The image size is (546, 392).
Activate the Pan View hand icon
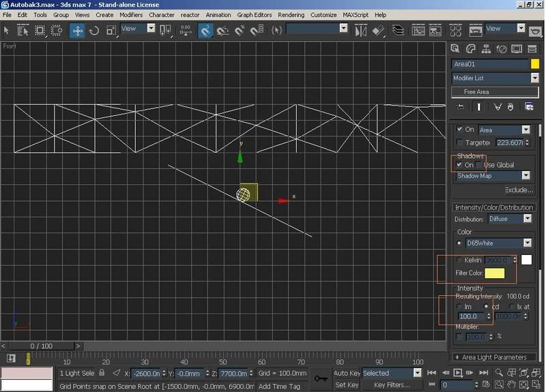pyautogui.click(x=513, y=385)
